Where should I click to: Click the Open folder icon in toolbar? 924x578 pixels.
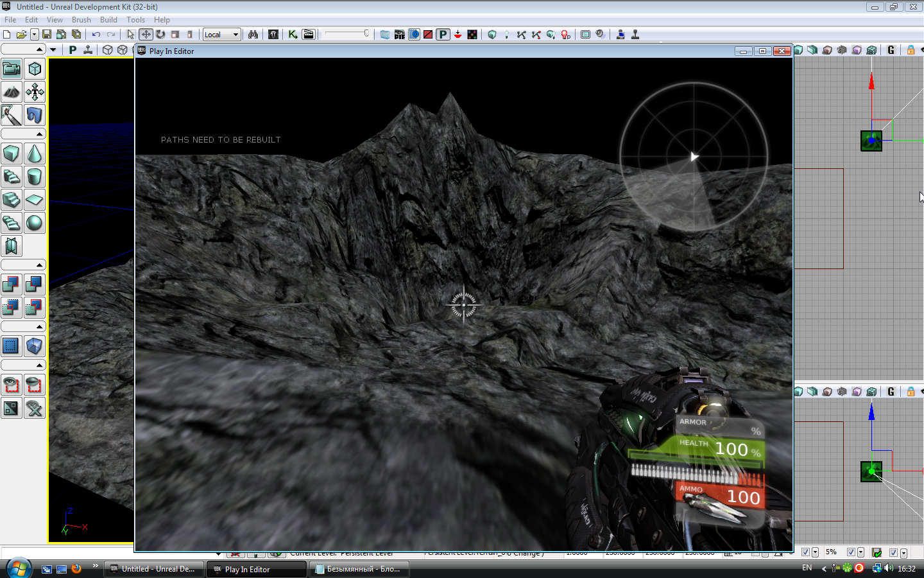tap(21, 35)
